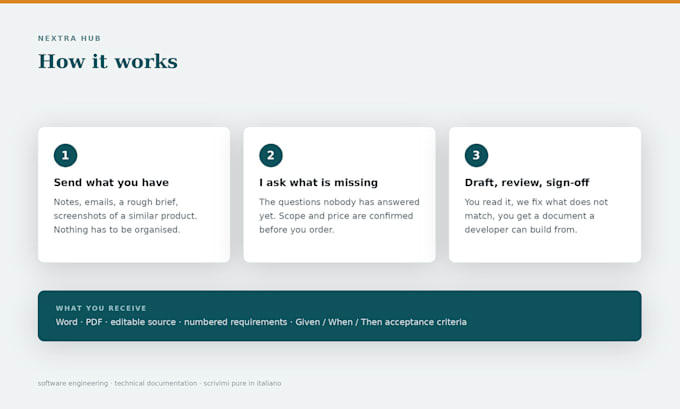Click the 'How it works' heading
The width and height of the screenshot is (680, 409).
pos(108,61)
